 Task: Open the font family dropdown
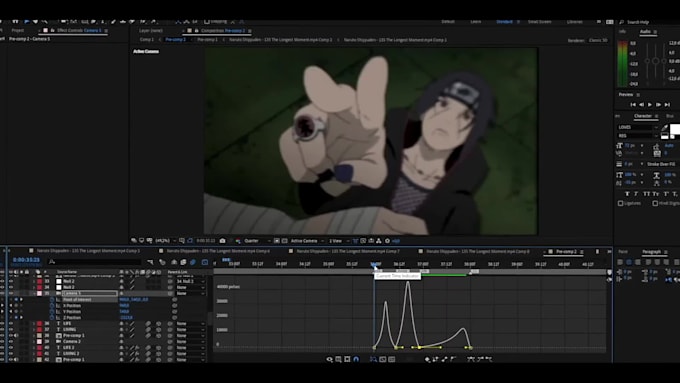tap(638, 127)
